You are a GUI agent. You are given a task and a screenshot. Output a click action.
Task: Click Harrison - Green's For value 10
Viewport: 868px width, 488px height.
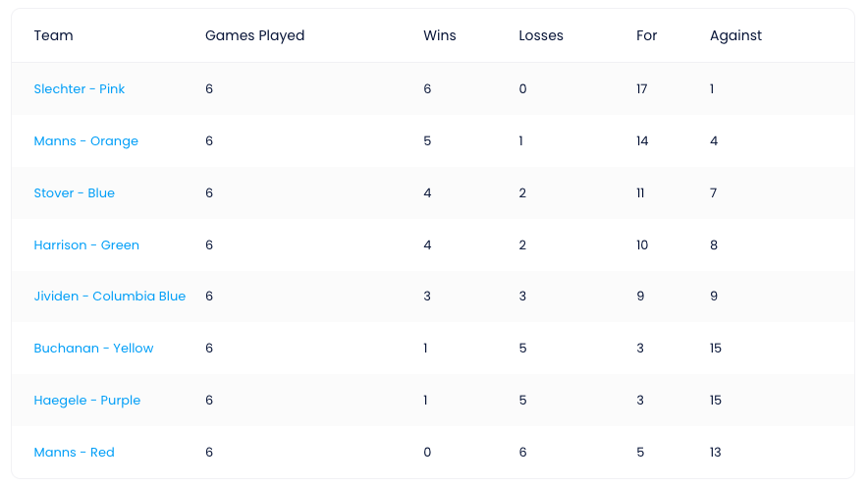point(642,245)
